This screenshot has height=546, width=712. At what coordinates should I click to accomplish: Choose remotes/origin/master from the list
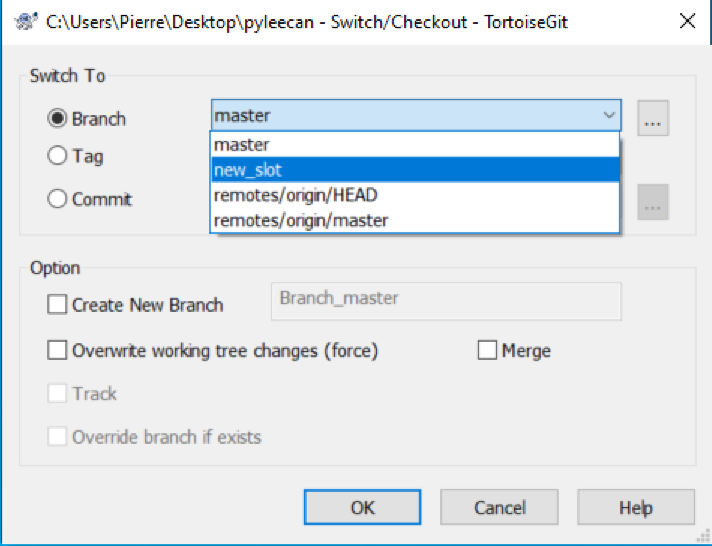point(415,220)
